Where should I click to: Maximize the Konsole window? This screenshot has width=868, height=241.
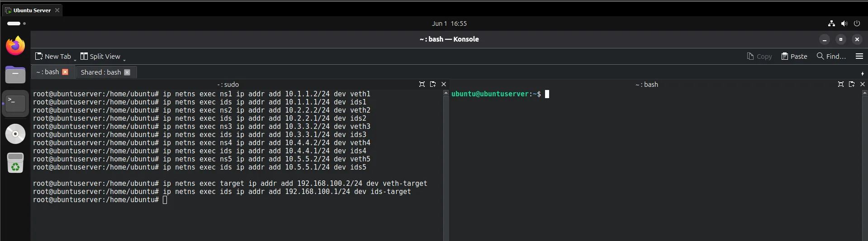[841, 39]
